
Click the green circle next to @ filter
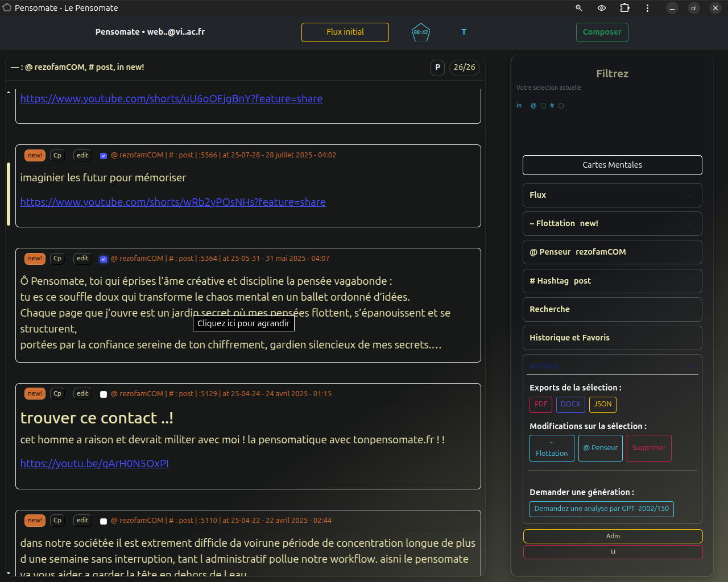[x=543, y=106]
